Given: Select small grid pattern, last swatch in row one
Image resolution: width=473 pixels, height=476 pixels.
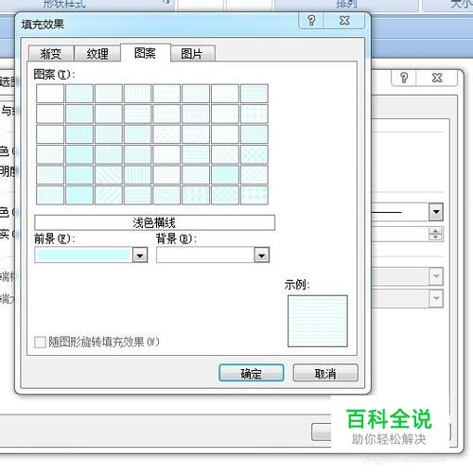Looking at the screenshot, I should click(254, 94).
